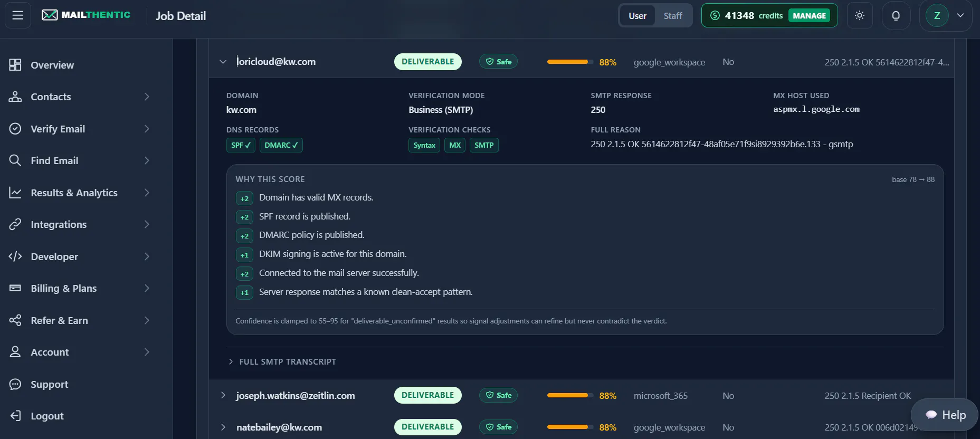Click the Refer & Earn share icon

click(15, 320)
